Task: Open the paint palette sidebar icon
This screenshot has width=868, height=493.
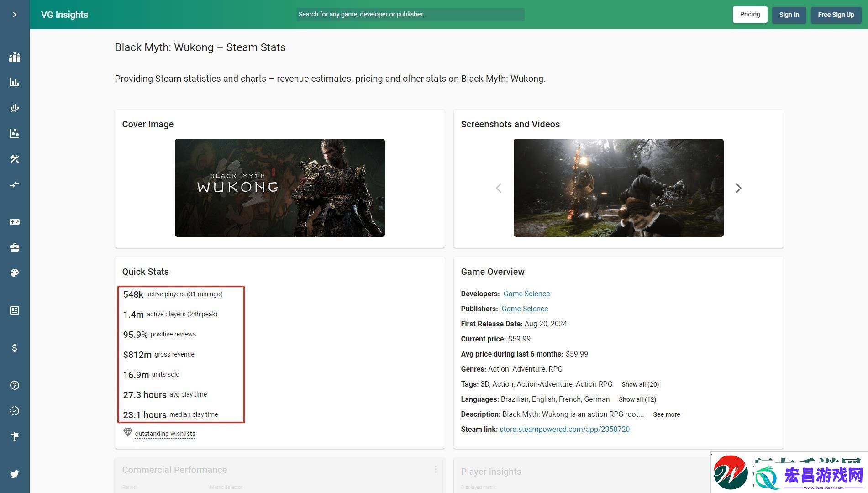Action: tap(15, 273)
